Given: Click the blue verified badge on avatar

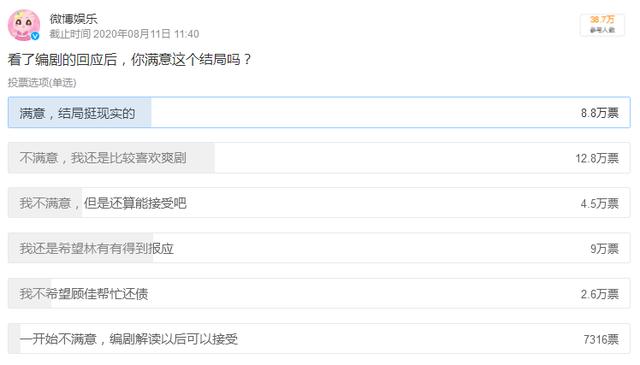Looking at the screenshot, I should (x=36, y=36).
